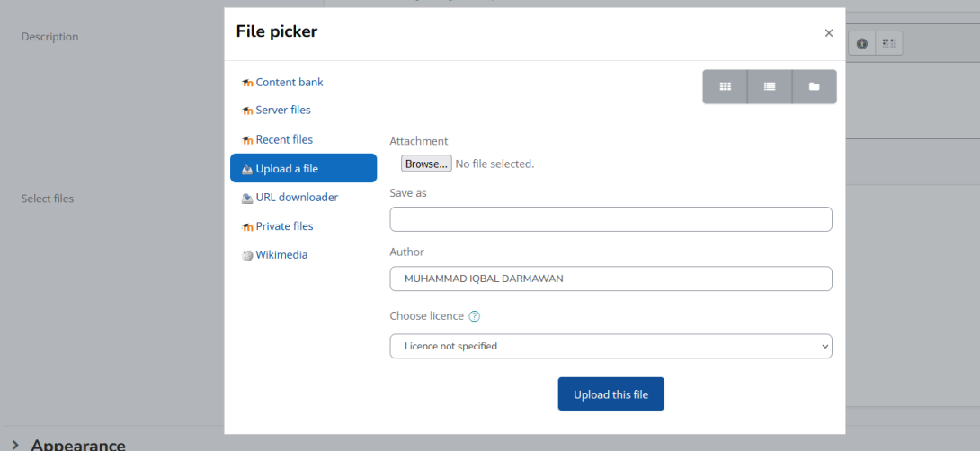Click Browse to choose an attachment
This screenshot has width=980, height=451.
coord(426,164)
